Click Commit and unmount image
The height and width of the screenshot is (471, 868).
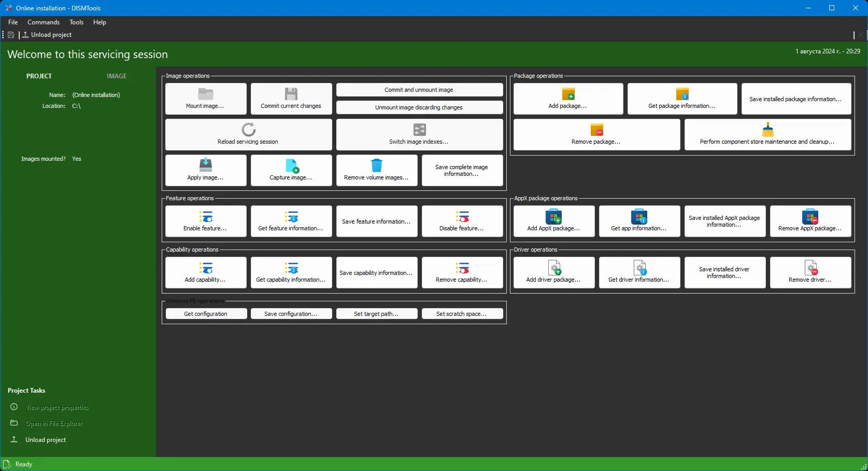click(x=420, y=90)
